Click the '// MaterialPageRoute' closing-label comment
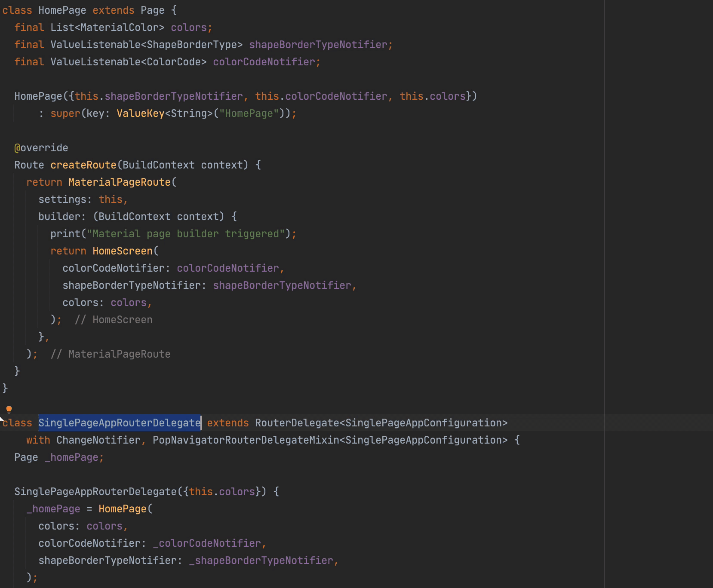This screenshot has height=588, width=713. (x=111, y=354)
